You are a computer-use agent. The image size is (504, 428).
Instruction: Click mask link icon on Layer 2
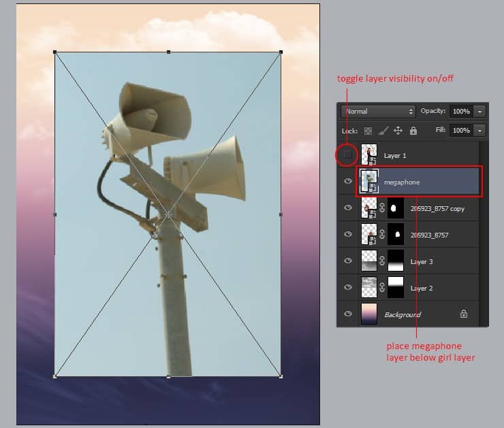click(x=382, y=287)
